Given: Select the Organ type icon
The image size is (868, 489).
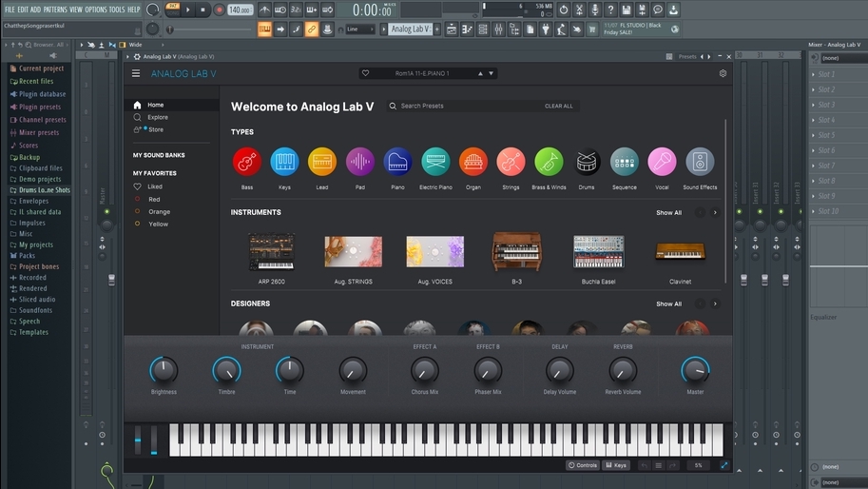Looking at the screenshot, I should (473, 162).
